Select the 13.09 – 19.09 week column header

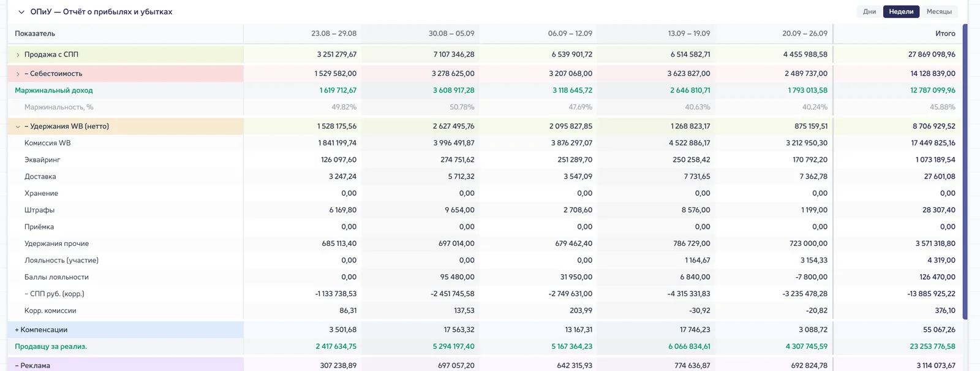pos(689,34)
